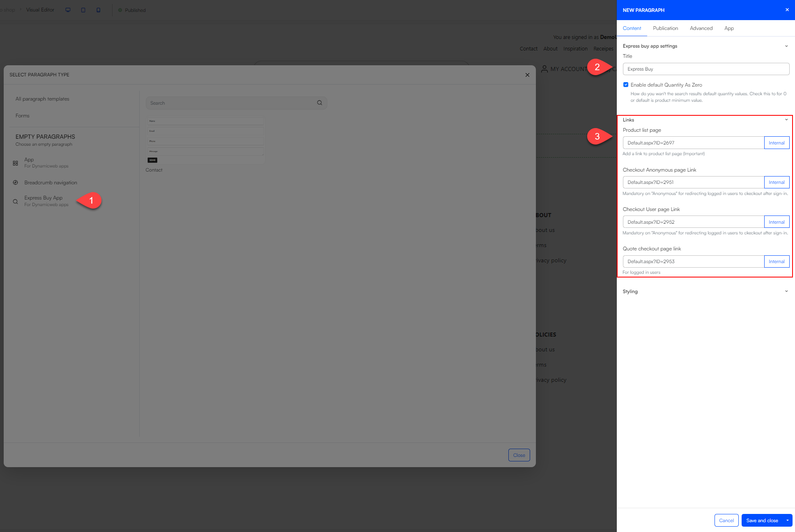Switch to the Publication tab
This screenshot has width=795, height=532.
(666, 28)
